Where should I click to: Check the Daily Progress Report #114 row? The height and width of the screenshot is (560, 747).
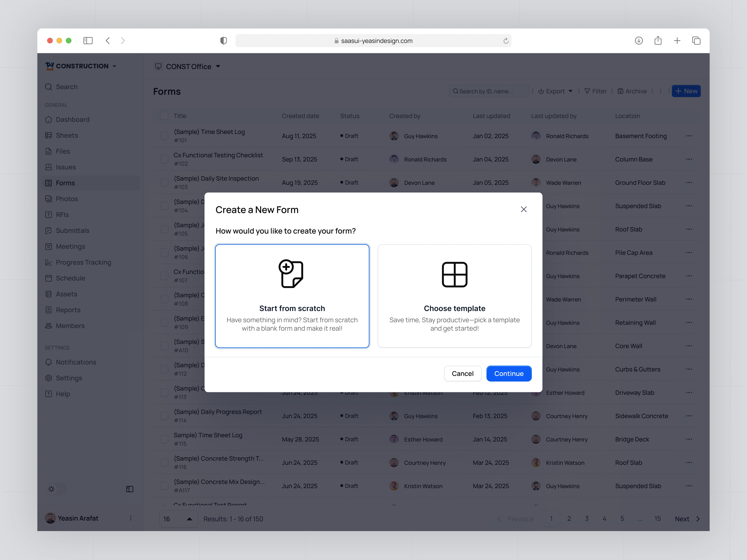coord(164,416)
